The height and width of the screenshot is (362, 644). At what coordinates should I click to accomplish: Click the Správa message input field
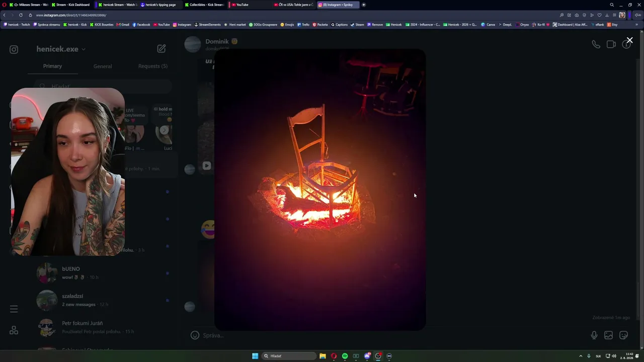(x=392, y=335)
